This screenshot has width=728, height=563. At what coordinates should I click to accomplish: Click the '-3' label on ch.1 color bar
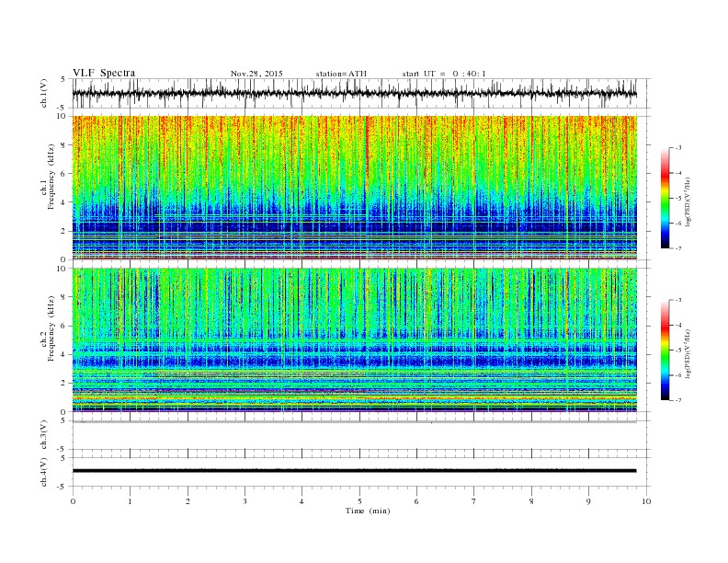(678, 148)
